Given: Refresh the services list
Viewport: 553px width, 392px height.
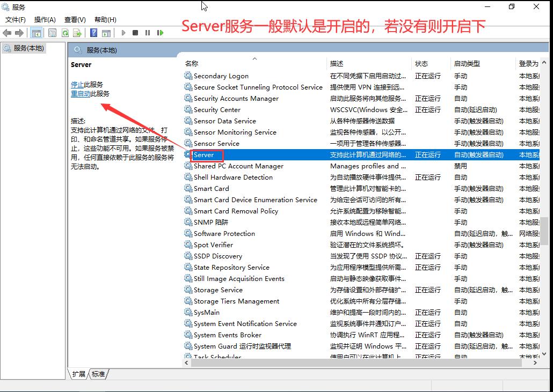Looking at the screenshot, I should (x=66, y=33).
